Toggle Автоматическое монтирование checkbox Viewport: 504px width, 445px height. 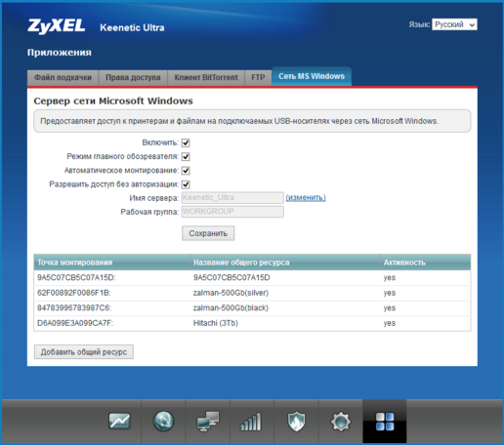pos(186,171)
